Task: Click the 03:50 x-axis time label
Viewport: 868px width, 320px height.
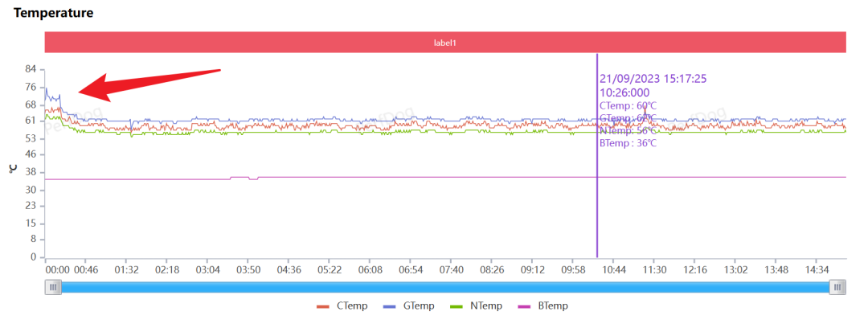Action: point(248,270)
